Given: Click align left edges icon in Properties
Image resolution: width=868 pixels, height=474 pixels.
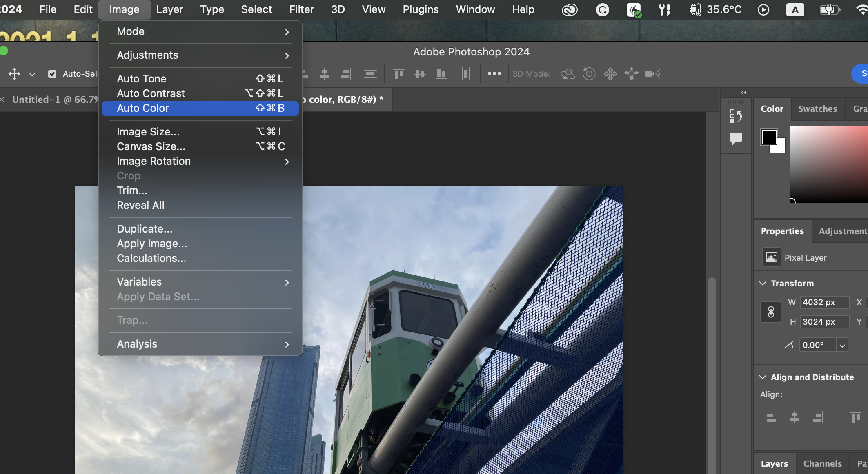Looking at the screenshot, I should point(770,418).
